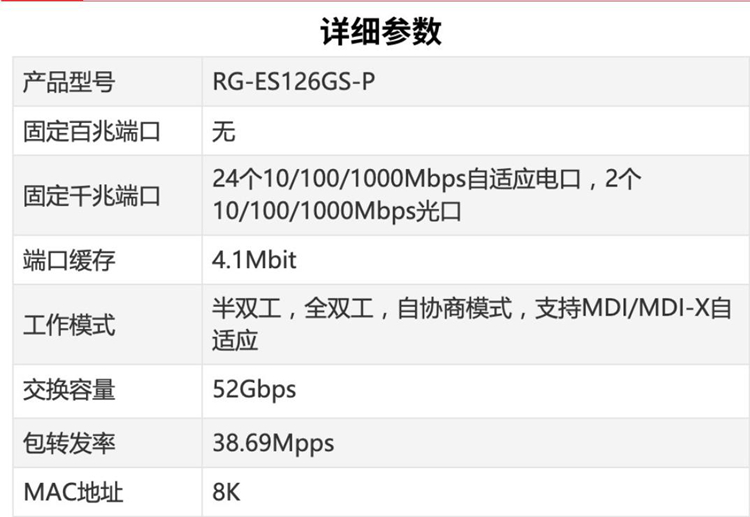Image resolution: width=750 pixels, height=517 pixels.
Task: Select the 固定千兆端口 label cell
Action: pos(108,195)
